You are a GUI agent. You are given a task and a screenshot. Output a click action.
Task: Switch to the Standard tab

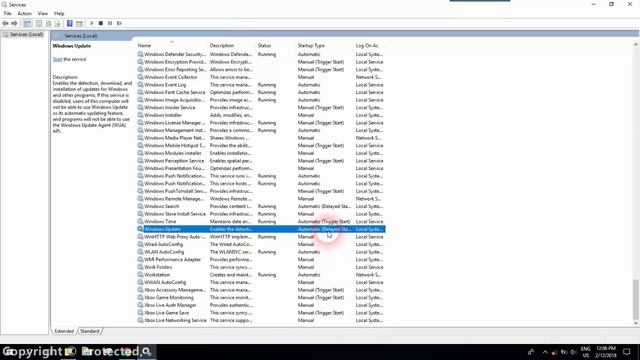coord(89,331)
